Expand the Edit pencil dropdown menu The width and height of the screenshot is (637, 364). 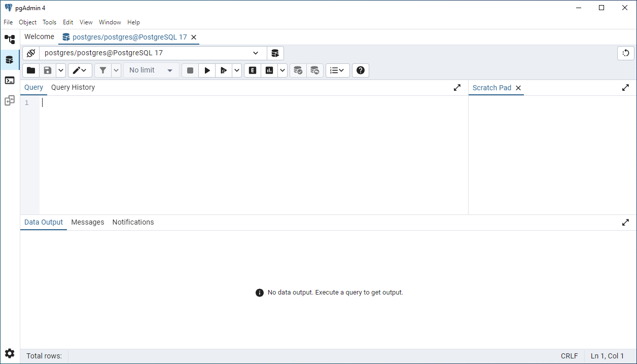tap(80, 70)
